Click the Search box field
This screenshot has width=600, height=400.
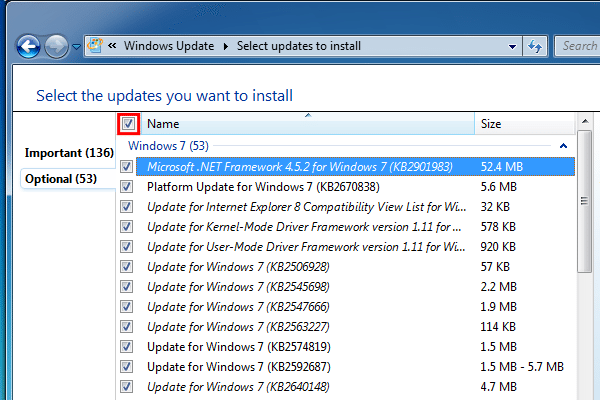point(578,46)
